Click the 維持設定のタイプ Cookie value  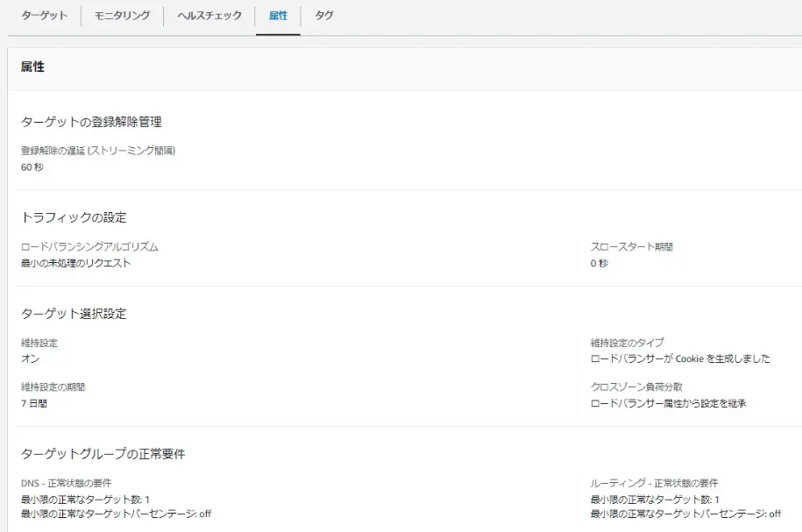(x=682, y=358)
